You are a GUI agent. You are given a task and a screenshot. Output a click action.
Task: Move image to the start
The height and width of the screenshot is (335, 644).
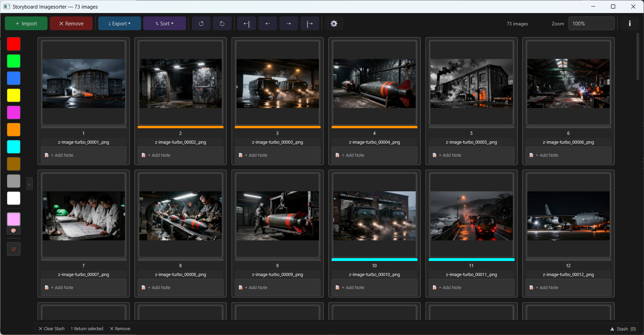(246, 24)
